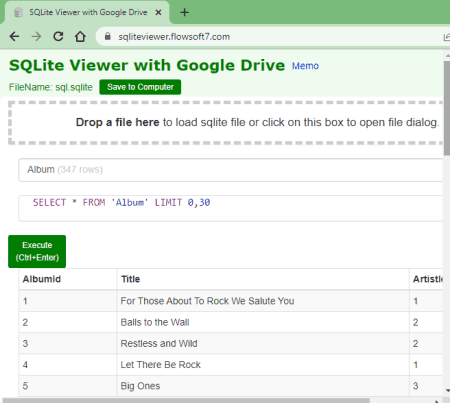Screen dimensions: 450x403
Task: Click the Drop a file here box
Action: click(x=226, y=123)
